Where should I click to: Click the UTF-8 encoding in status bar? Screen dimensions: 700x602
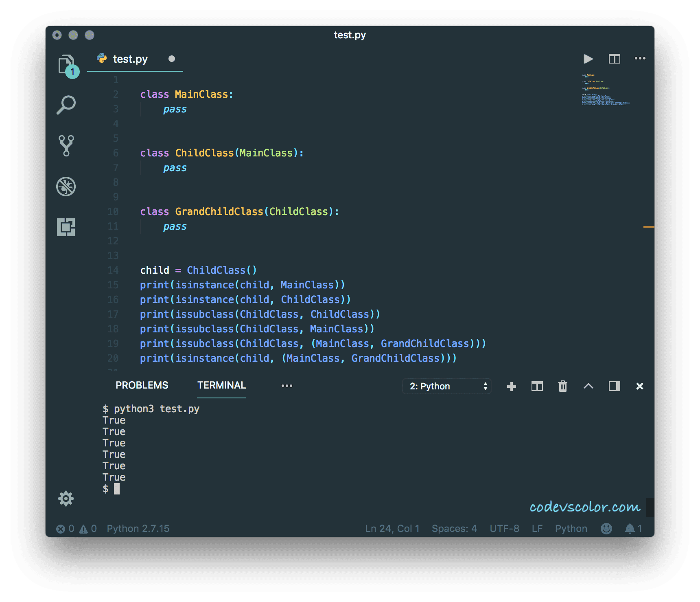[x=504, y=529]
